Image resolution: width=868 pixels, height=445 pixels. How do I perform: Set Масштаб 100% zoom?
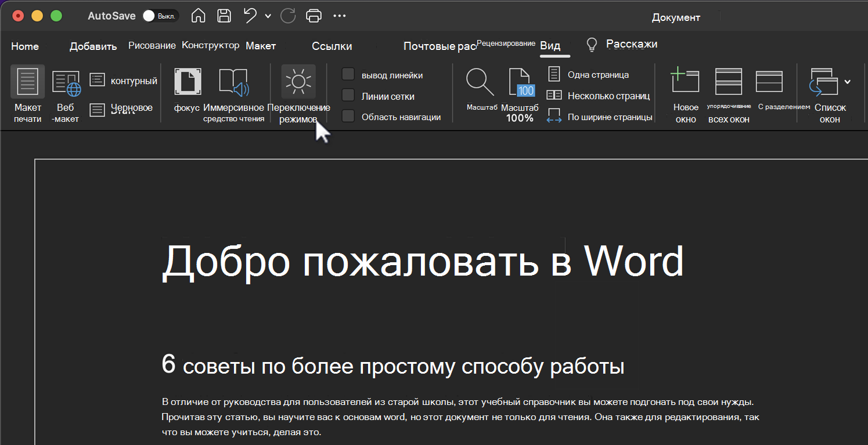(x=520, y=95)
